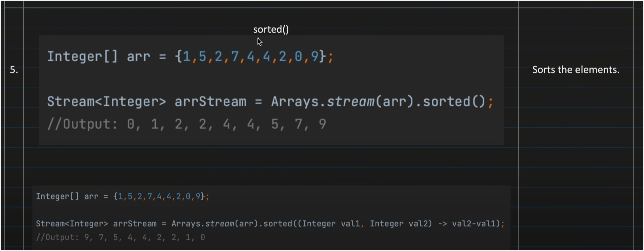Click the "arrStream" variable in the large code block
The height and width of the screenshot is (251, 644).
[x=210, y=102]
